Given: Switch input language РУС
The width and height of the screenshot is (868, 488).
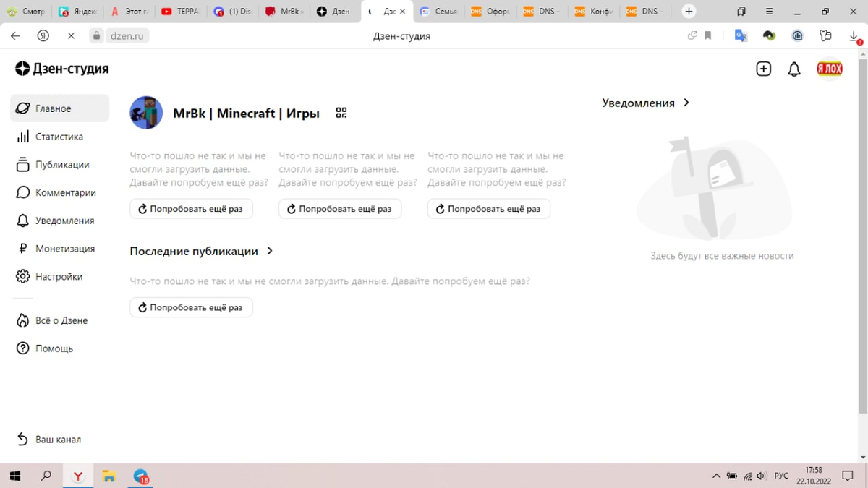Looking at the screenshot, I should pyautogui.click(x=781, y=476).
